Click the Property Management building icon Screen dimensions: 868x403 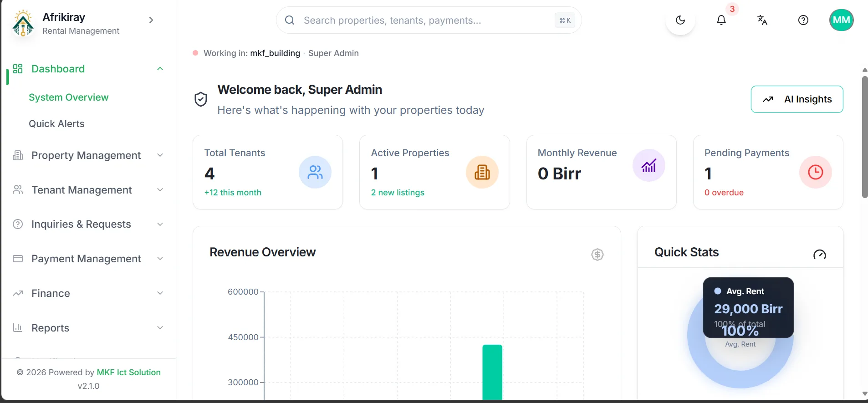18,155
